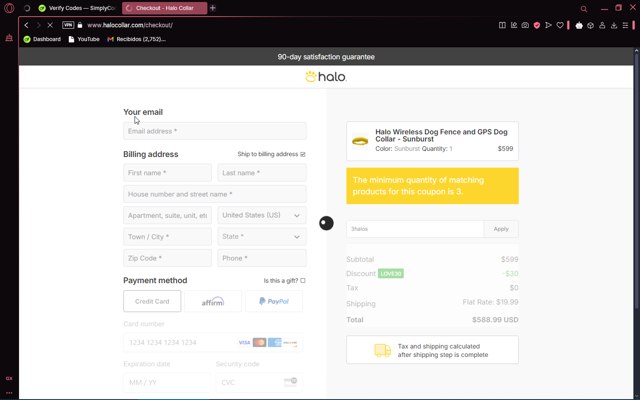Open the downloads icon
This screenshot has height=400, width=640.
click(613, 25)
